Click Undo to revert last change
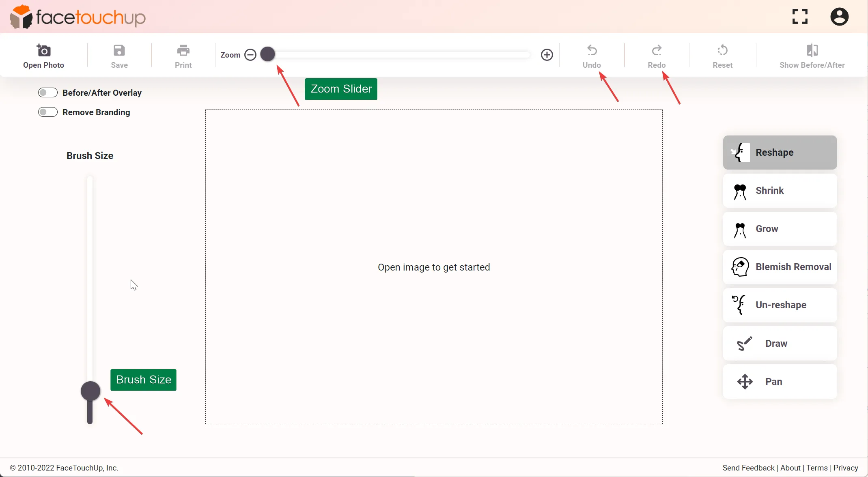 (591, 56)
